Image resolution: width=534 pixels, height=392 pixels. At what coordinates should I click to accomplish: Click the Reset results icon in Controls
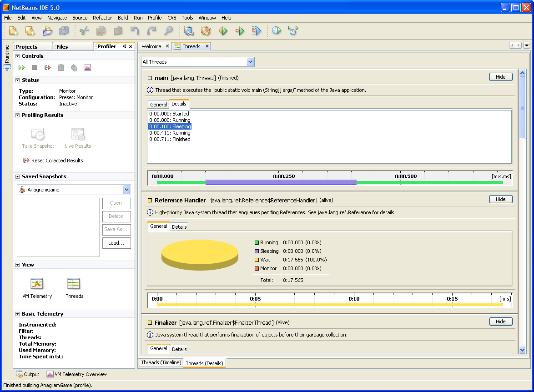48,68
